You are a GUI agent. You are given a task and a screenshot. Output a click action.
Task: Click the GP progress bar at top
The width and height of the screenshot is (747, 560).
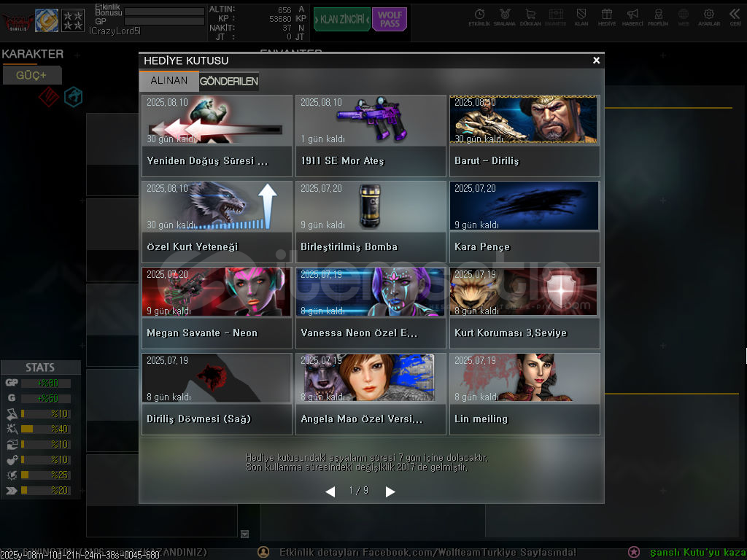click(x=164, y=21)
